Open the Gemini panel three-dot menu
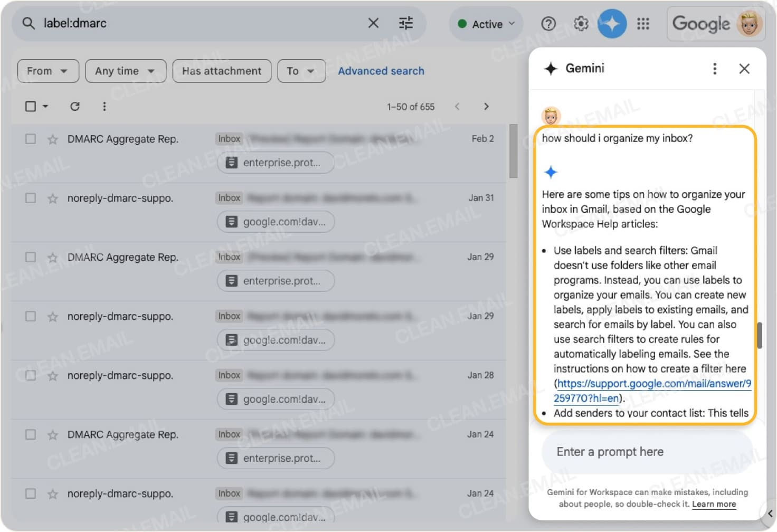Viewport: 777px width, 532px height. point(715,69)
